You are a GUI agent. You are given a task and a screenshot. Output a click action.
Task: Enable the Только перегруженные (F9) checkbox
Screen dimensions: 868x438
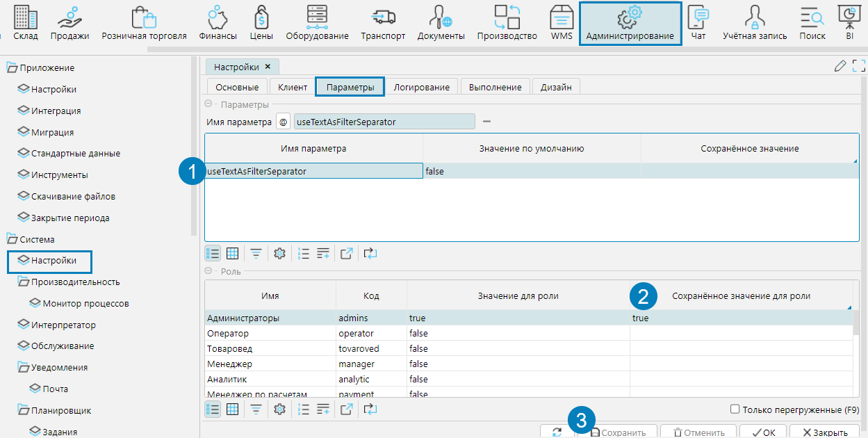(x=735, y=409)
